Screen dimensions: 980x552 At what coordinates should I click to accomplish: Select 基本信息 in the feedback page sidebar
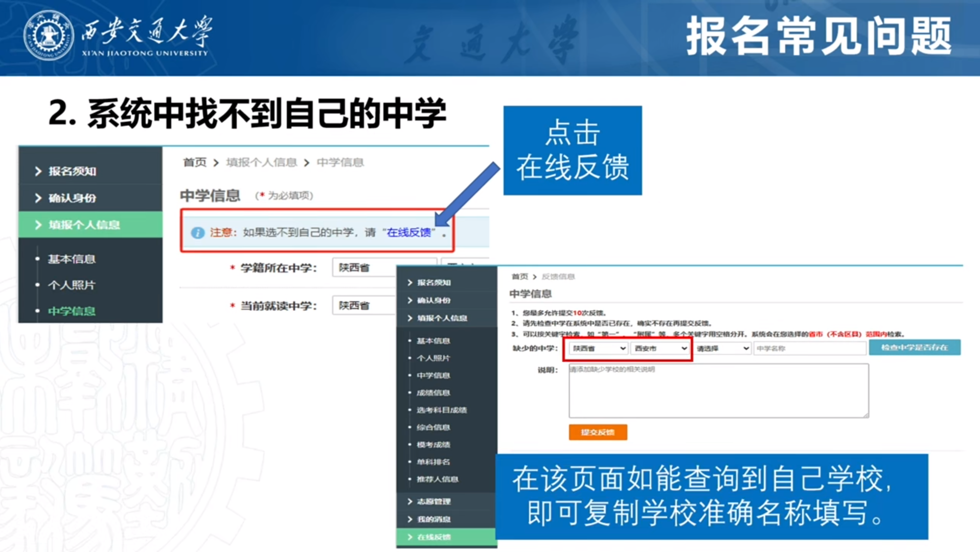tap(433, 341)
